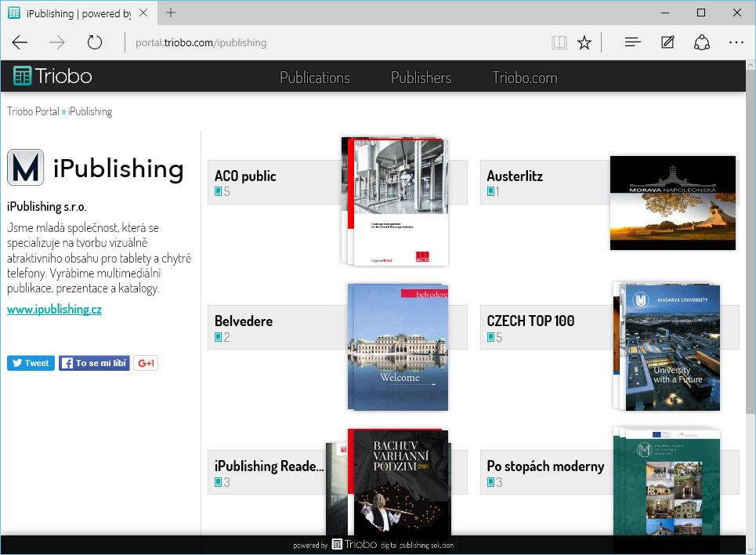
Task: Open the iPublishing Reader collection title
Action: click(x=269, y=466)
